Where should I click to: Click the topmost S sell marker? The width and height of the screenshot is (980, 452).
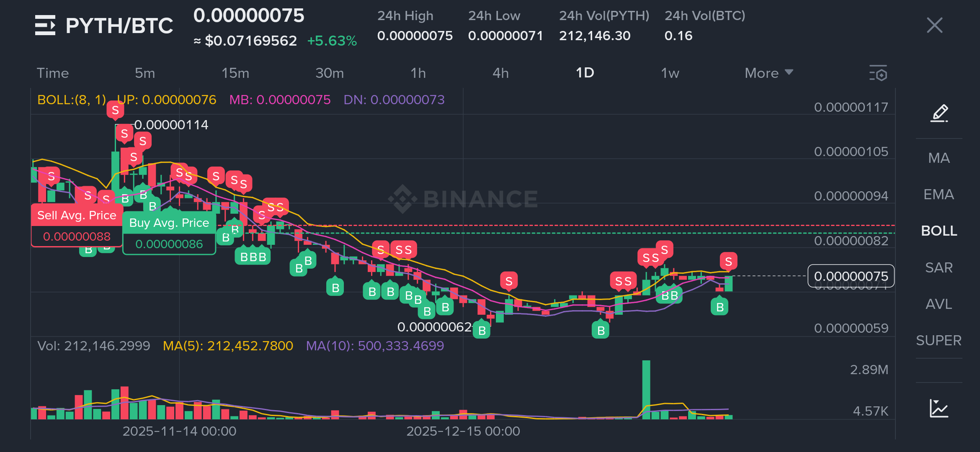115,110
